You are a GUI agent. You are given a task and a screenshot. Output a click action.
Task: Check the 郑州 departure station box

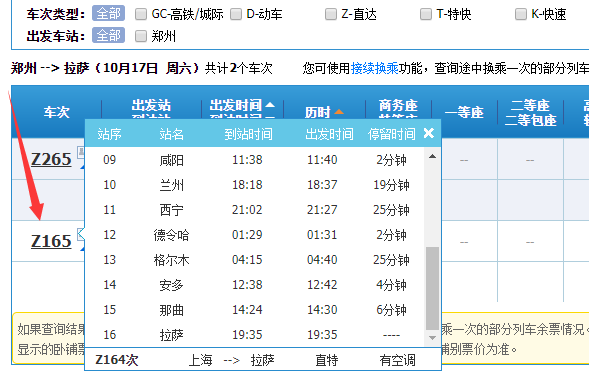point(141,36)
